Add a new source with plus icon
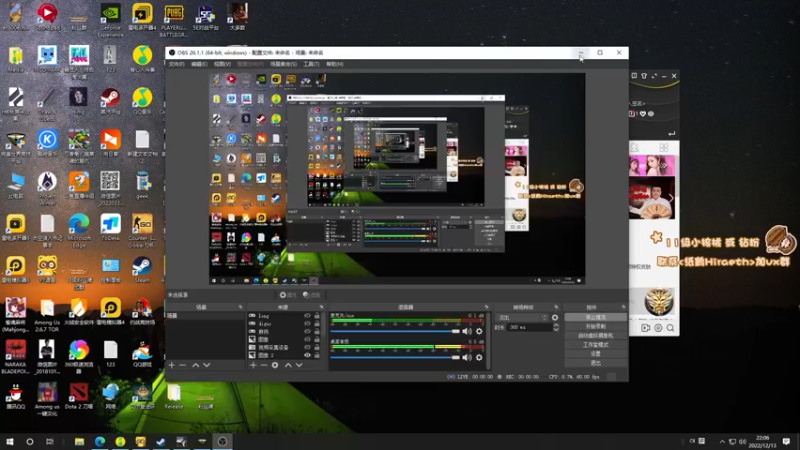The height and width of the screenshot is (450, 800). coord(253,365)
